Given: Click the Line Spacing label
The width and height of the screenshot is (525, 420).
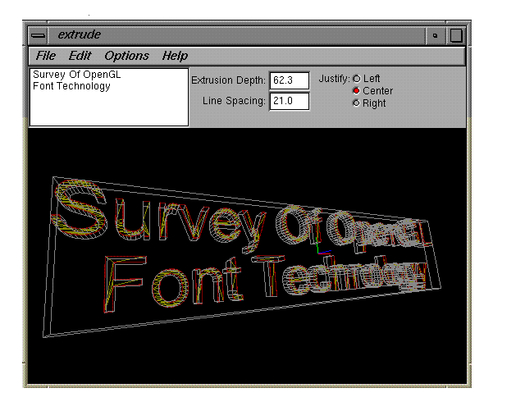Looking at the screenshot, I should [x=234, y=101].
